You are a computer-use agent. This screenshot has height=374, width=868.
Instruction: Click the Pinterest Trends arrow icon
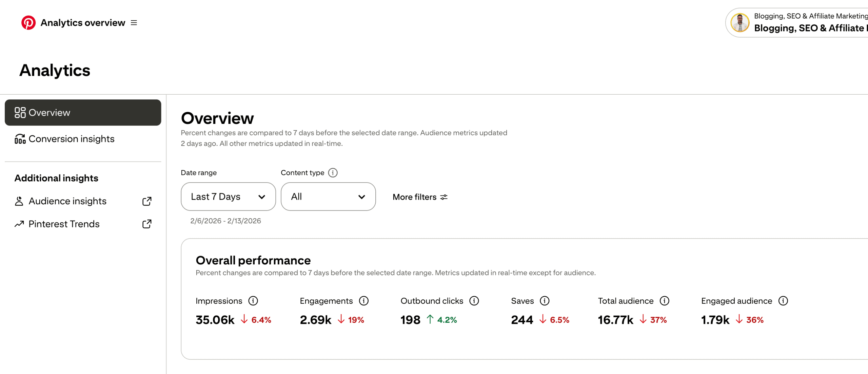19,224
